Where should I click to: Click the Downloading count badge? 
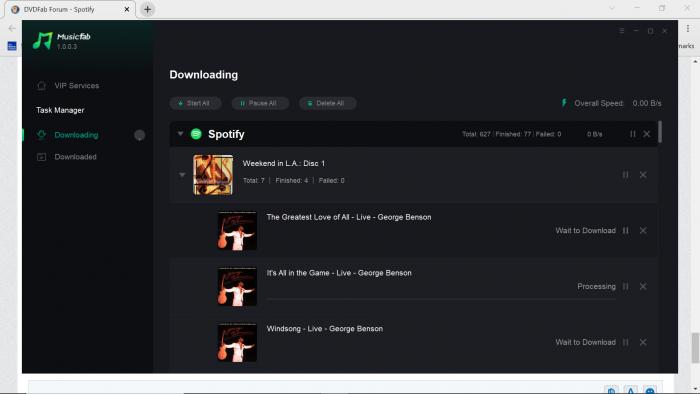tap(139, 135)
